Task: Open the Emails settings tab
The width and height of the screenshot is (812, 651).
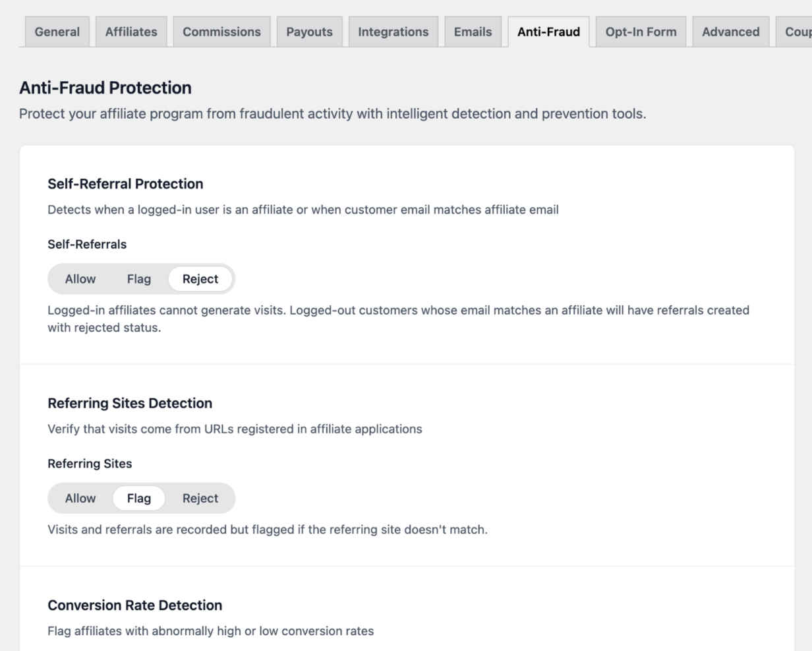Action: click(473, 31)
